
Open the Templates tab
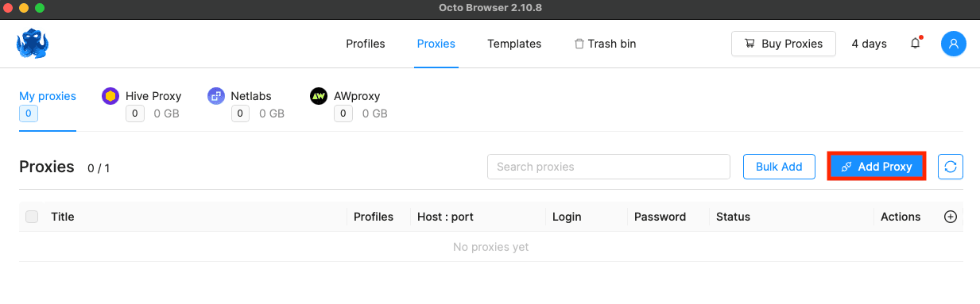[x=514, y=44]
